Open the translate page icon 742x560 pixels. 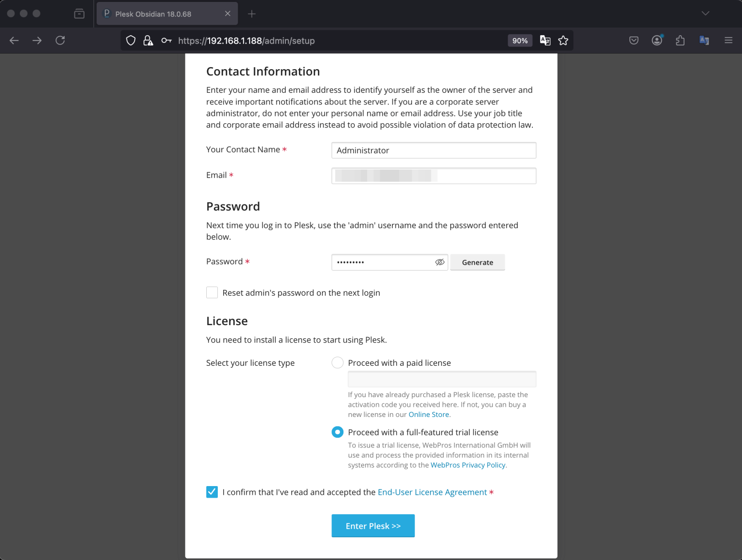click(545, 41)
